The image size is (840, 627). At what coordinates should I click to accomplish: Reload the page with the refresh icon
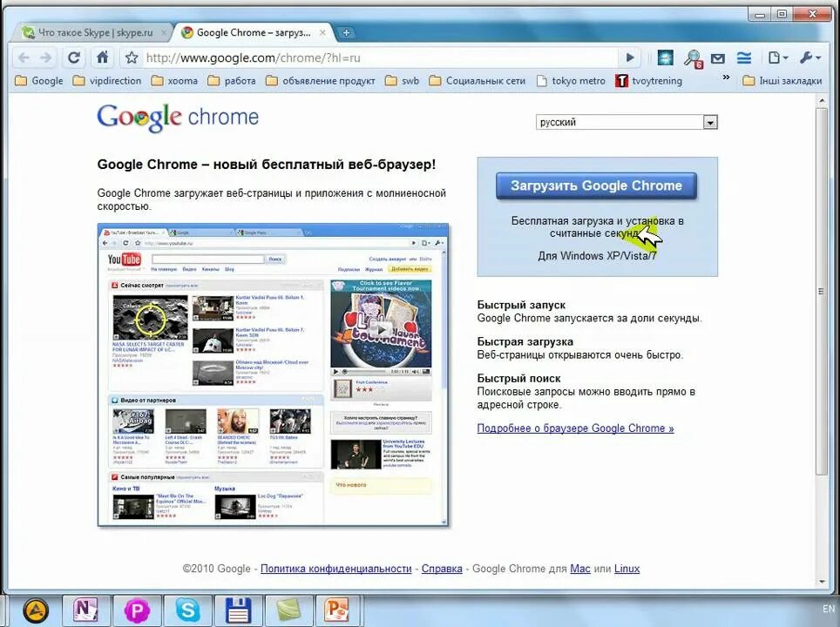74,57
